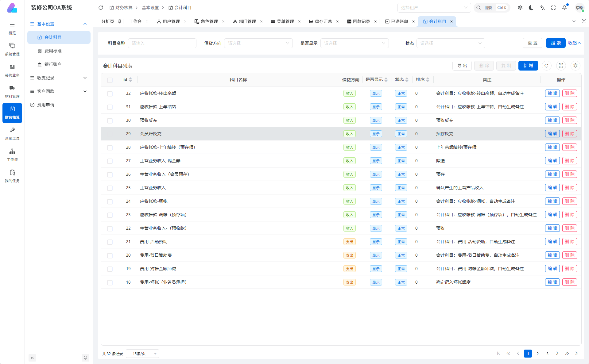Open 装修业务 sidebar section

[12, 71]
